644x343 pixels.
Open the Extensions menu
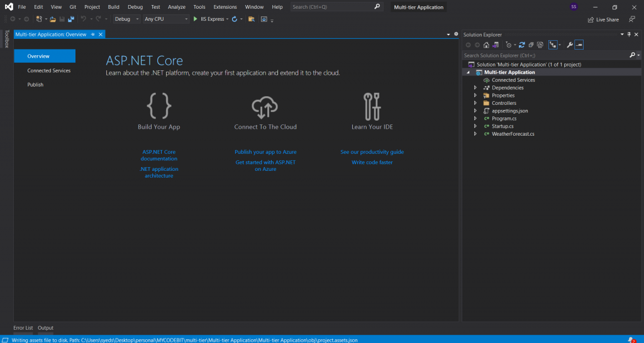(x=225, y=7)
